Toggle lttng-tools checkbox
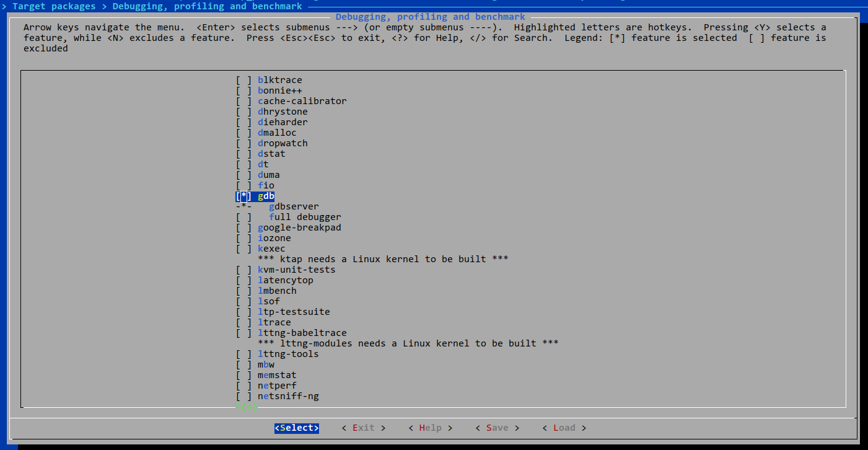This screenshot has height=450, width=868. click(x=243, y=354)
